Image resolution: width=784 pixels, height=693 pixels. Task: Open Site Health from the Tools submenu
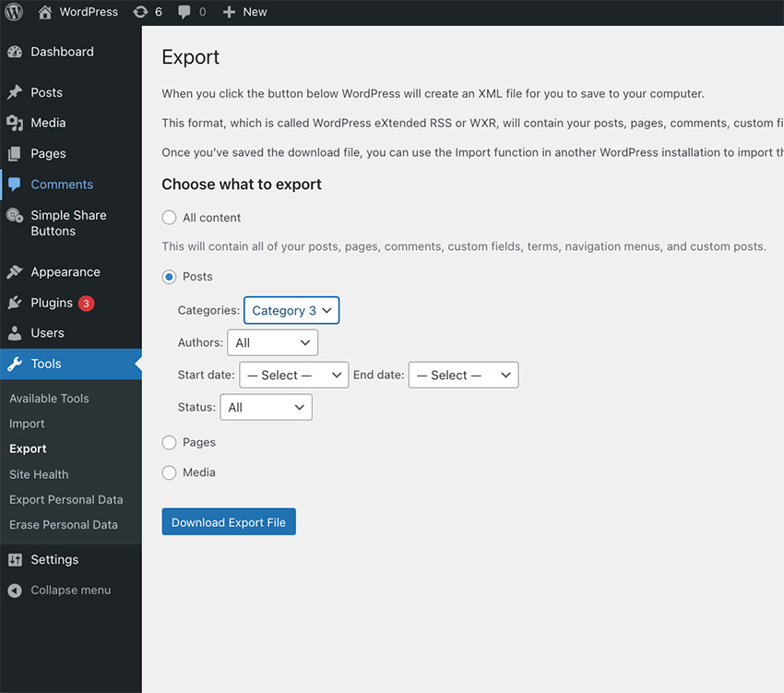pyautogui.click(x=39, y=474)
